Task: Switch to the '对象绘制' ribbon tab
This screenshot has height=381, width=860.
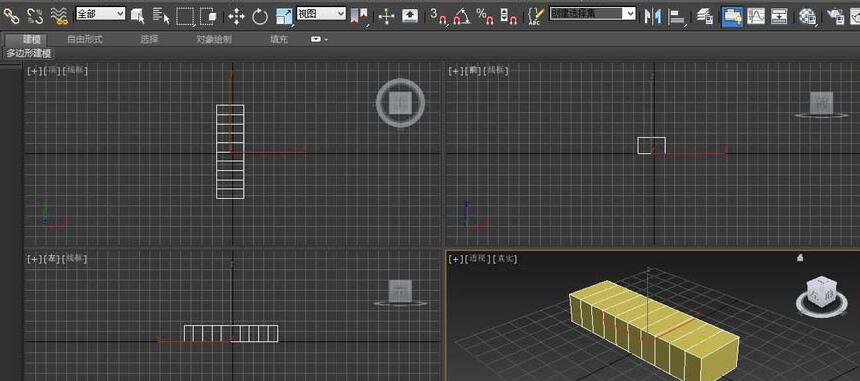Action: tap(214, 39)
